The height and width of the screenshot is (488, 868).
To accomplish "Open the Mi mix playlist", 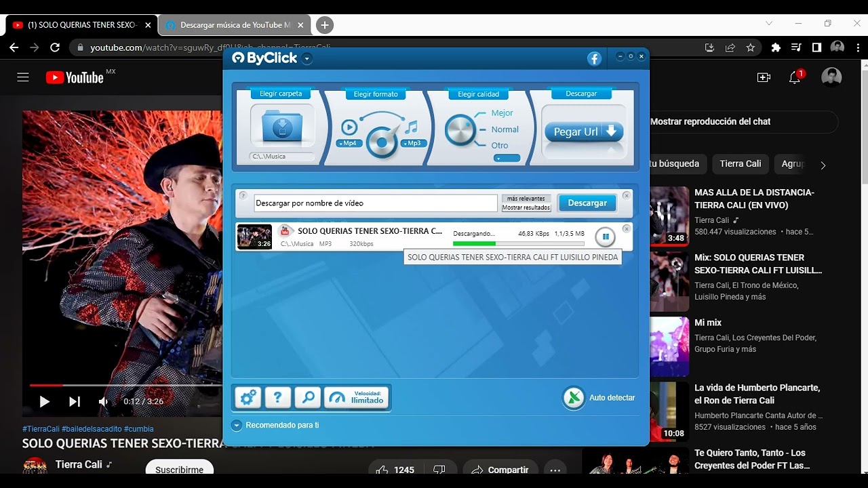I will (708, 323).
